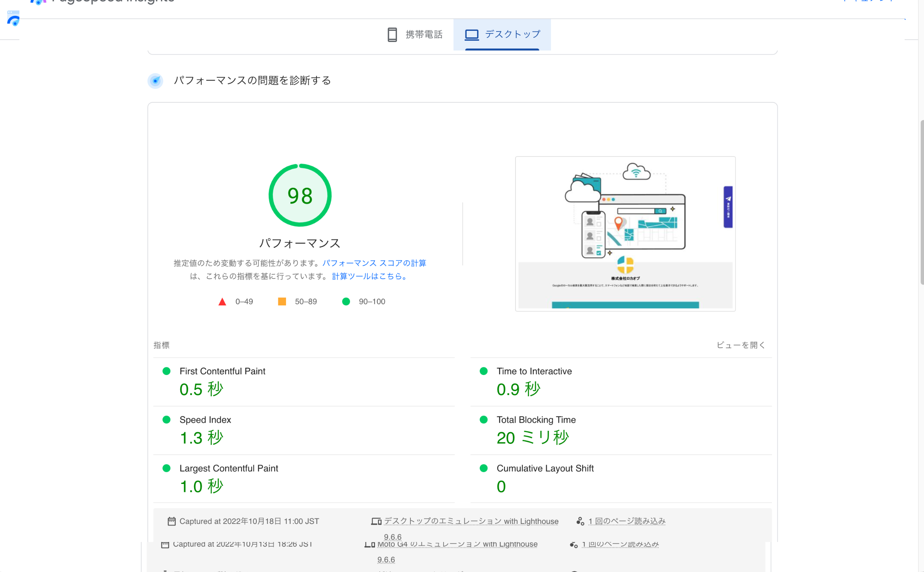This screenshot has width=924, height=572.
Task: Click the blue diagnose-performance radar icon
Action: point(155,81)
